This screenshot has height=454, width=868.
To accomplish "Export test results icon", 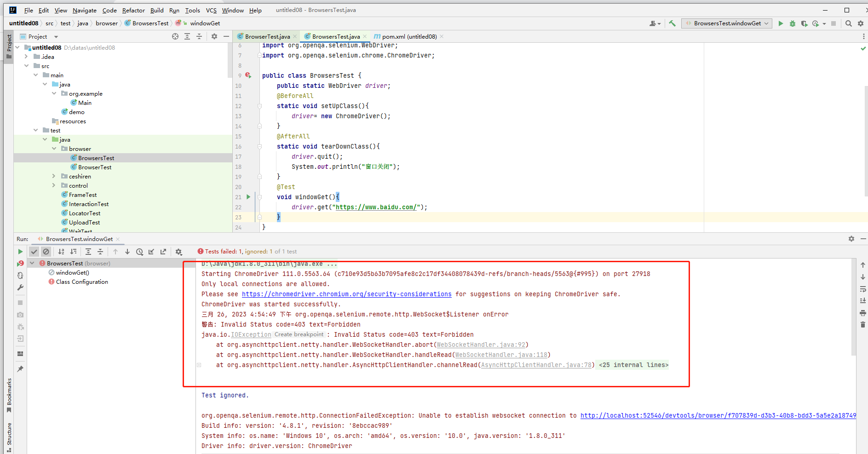I will point(163,252).
